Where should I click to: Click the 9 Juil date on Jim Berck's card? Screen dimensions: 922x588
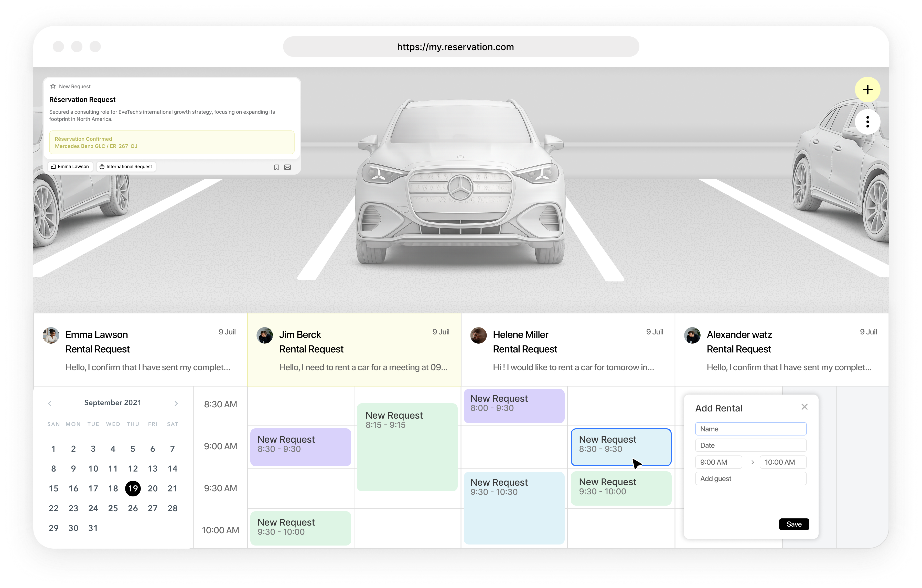tap(441, 332)
